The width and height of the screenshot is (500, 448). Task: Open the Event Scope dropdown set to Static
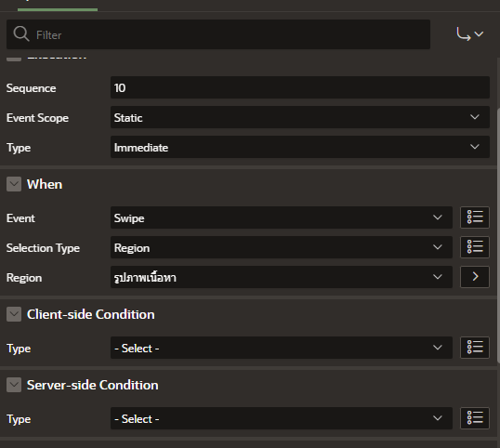(x=300, y=117)
